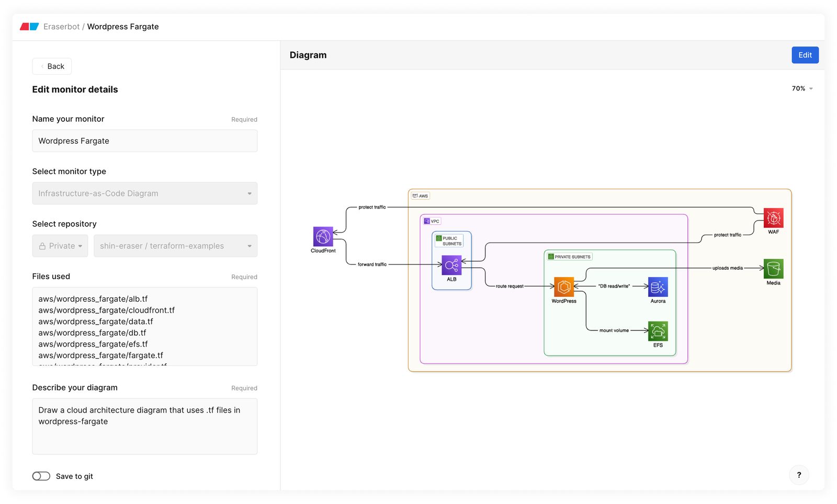Click the "route request" connection label

click(x=510, y=287)
